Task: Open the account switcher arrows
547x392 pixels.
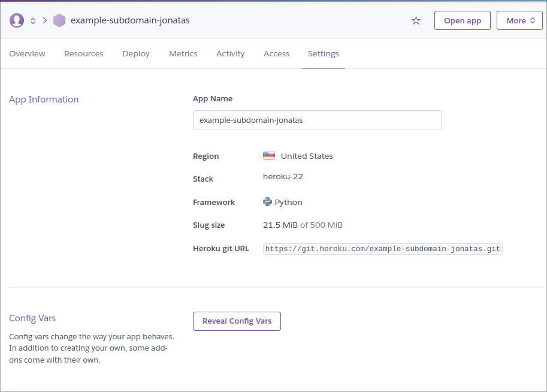Action: pos(33,20)
